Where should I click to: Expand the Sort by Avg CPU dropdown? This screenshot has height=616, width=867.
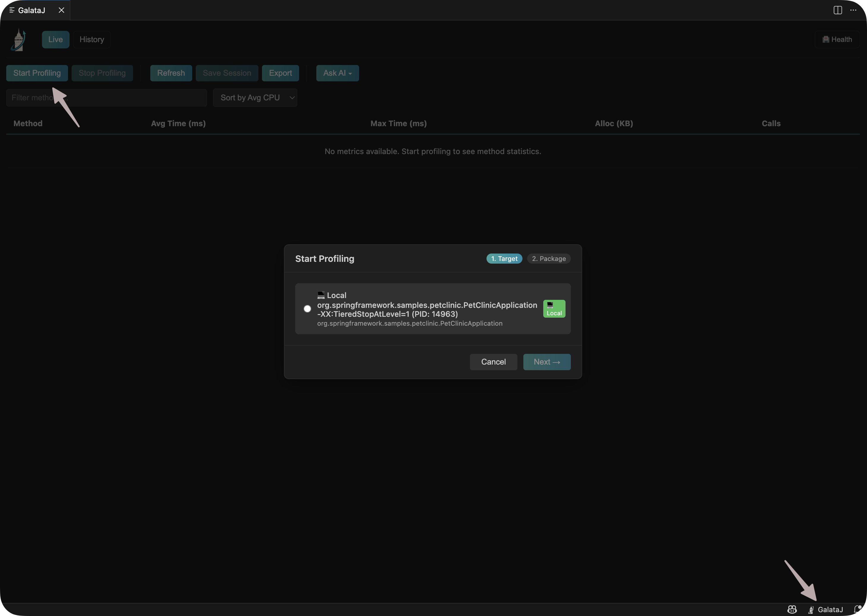tap(255, 98)
